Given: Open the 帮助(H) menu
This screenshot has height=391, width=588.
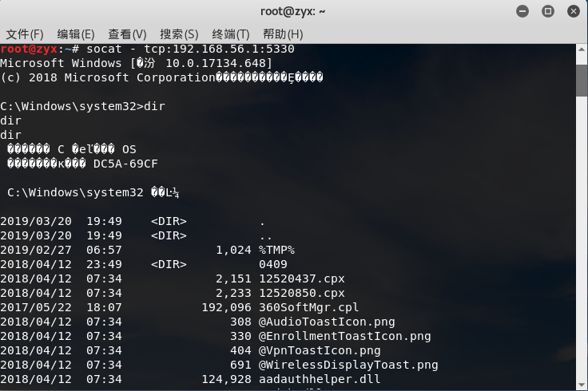Looking at the screenshot, I should 283,34.
